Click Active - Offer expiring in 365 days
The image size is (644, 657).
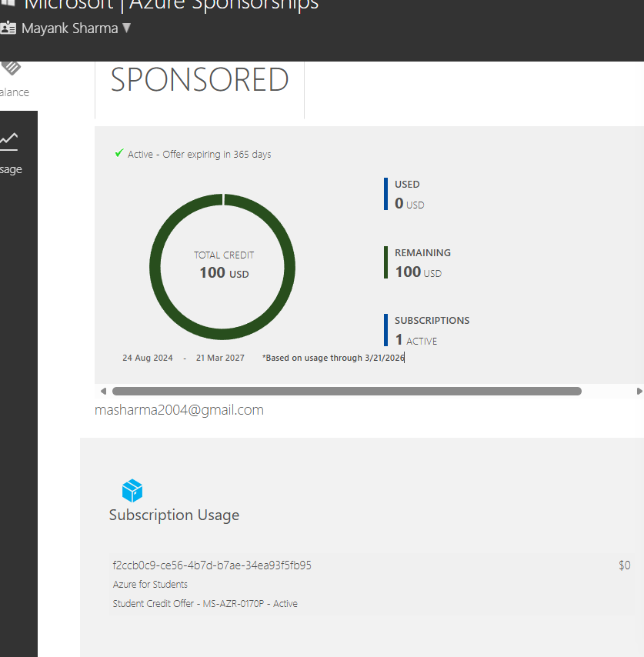coord(199,155)
